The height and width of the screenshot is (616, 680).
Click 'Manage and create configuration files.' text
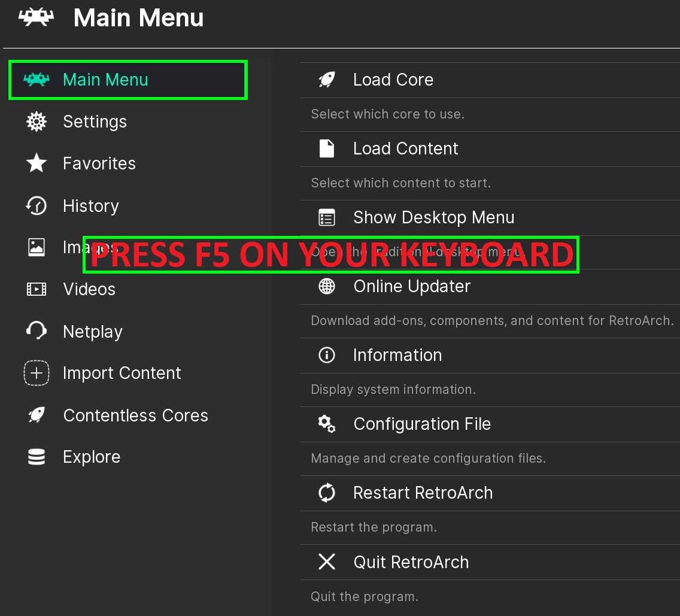pos(429,458)
